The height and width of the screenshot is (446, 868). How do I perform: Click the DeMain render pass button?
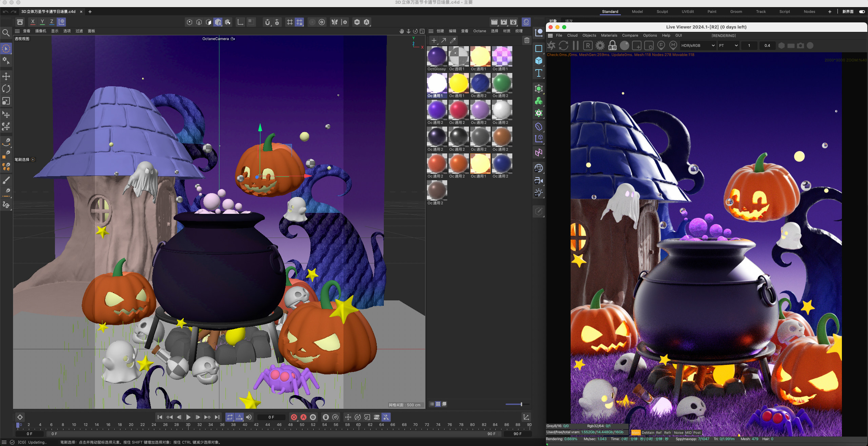(x=648, y=432)
